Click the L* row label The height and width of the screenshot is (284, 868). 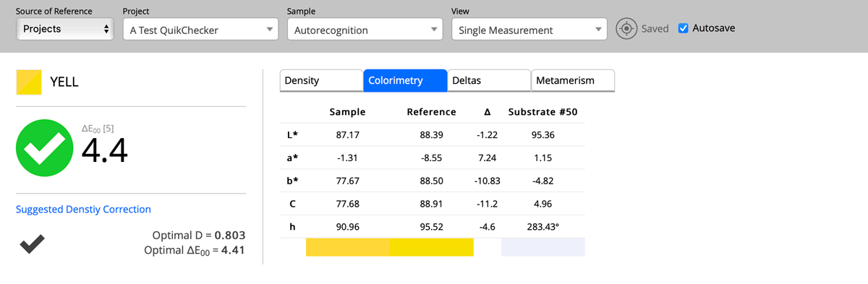coord(292,135)
